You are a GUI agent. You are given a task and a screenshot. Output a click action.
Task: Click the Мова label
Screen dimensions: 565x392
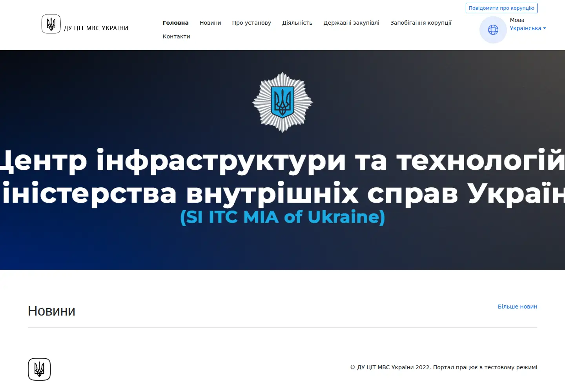[x=517, y=20]
